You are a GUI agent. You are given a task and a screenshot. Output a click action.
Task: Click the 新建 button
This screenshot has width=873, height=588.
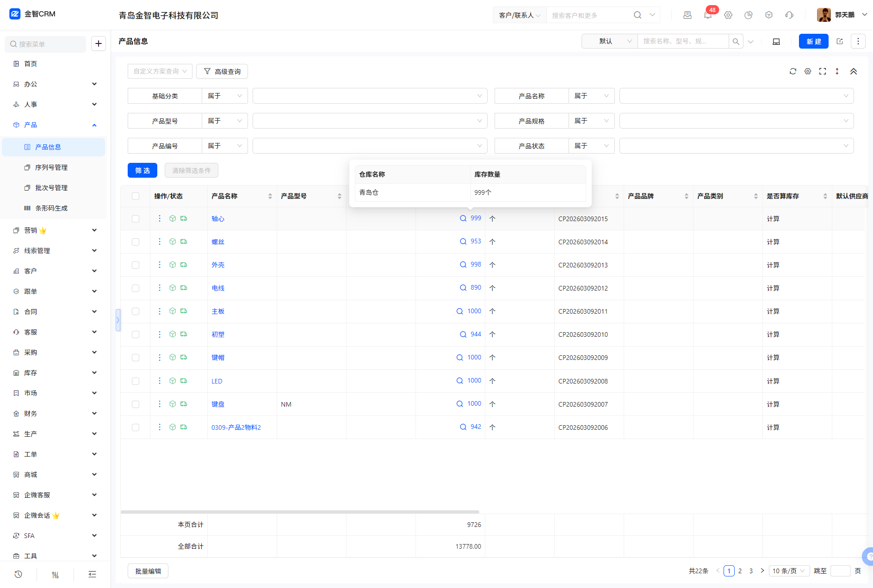pyautogui.click(x=813, y=41)
